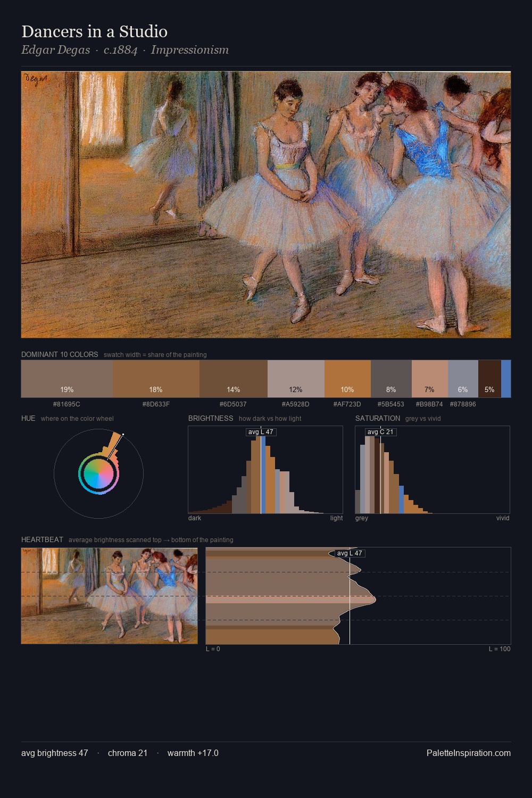Click 'chroma 21' in footer
Screen dimensions: 532x798
128,753
